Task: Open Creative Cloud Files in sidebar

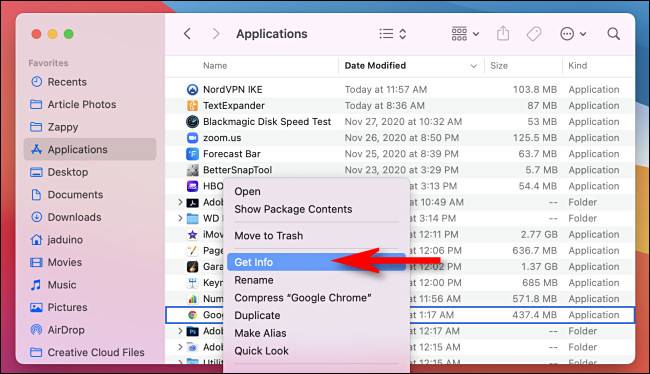Action: (90, 352)
